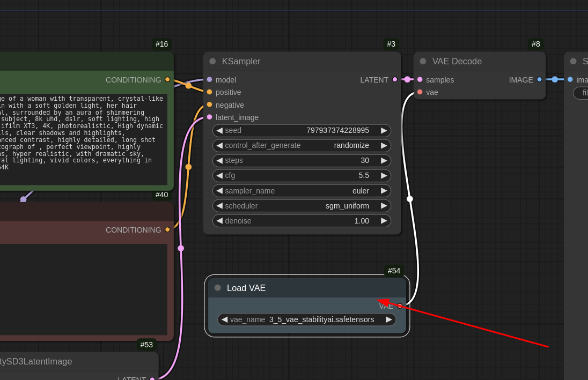Click the VAE Decode samples input socket
The image size is (588, 380).
tap(420, 79)
